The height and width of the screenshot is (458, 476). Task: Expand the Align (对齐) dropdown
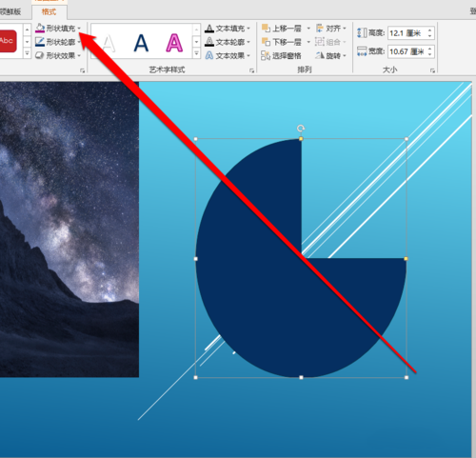click(x=345, y=29)
